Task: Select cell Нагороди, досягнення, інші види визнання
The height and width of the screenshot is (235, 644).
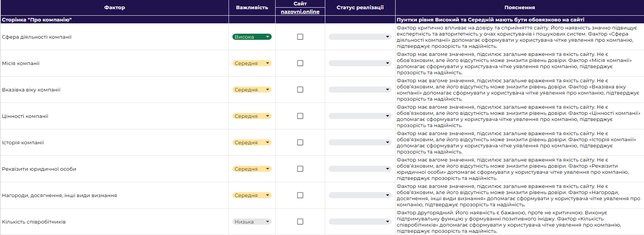Action: pyautogui.click(x=114, y=195)
